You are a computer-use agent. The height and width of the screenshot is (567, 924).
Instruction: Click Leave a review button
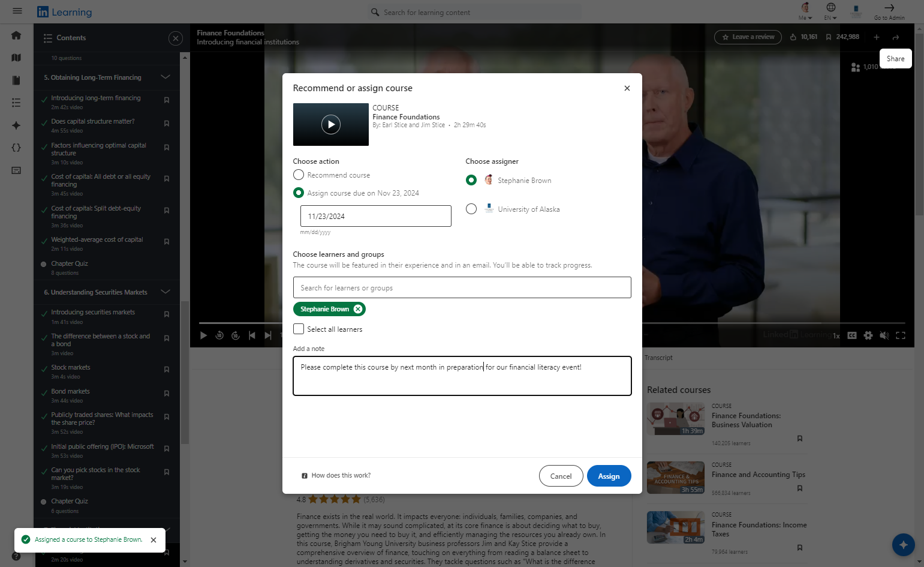tap(748, 37)
